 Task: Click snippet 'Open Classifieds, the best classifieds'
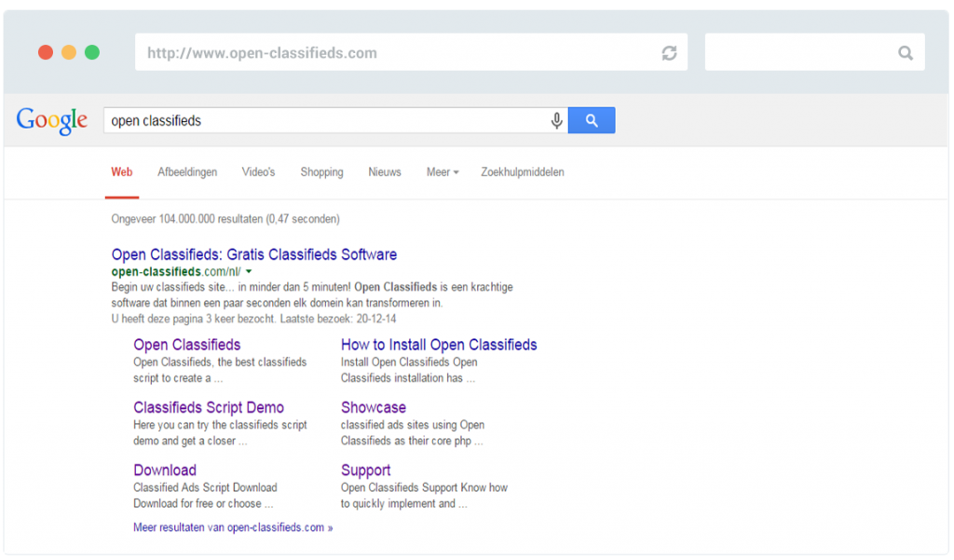[x=220, y=362]
